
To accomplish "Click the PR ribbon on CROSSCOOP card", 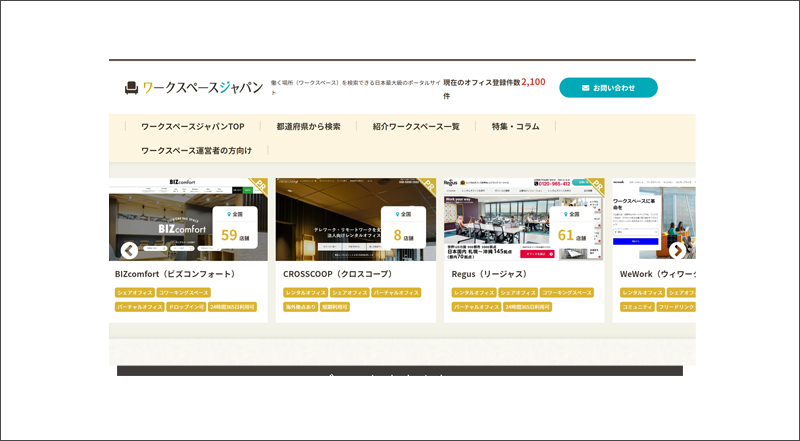I will coord(427,186).
